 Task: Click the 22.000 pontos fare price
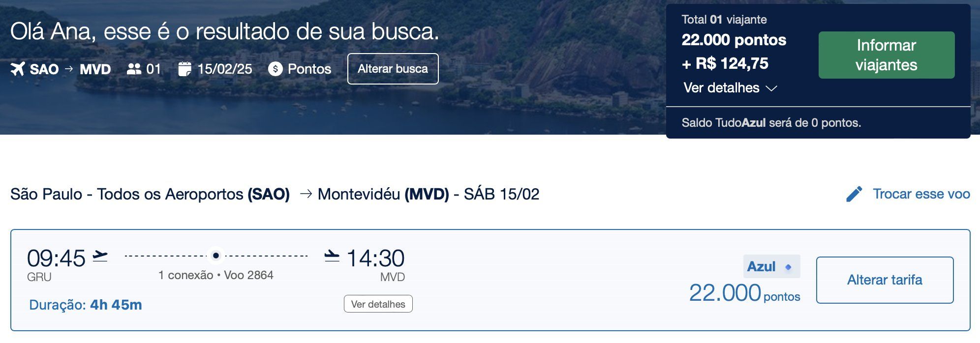pos(744,293)
